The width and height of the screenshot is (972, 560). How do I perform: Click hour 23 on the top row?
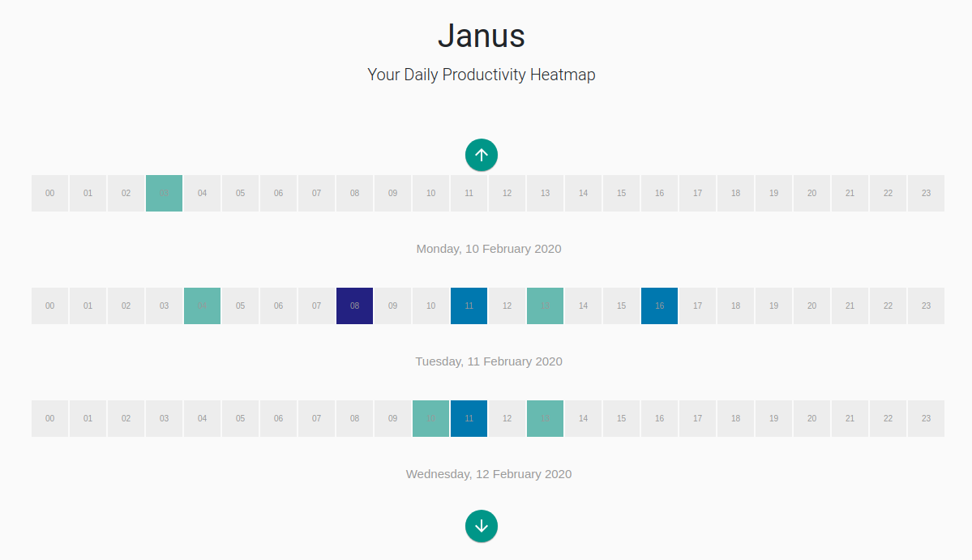[926, 193]
